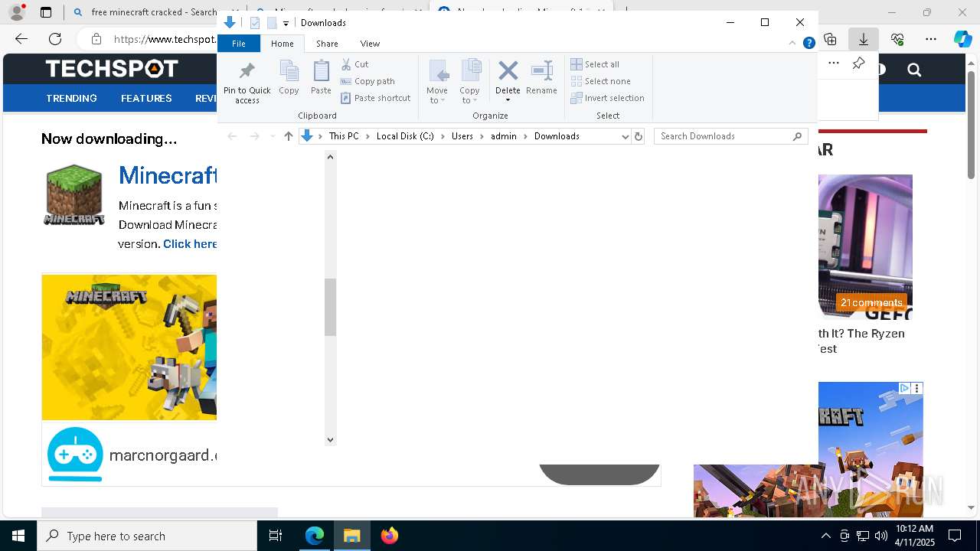Click Invert selection in the ribbon

(x=608, y=98)
